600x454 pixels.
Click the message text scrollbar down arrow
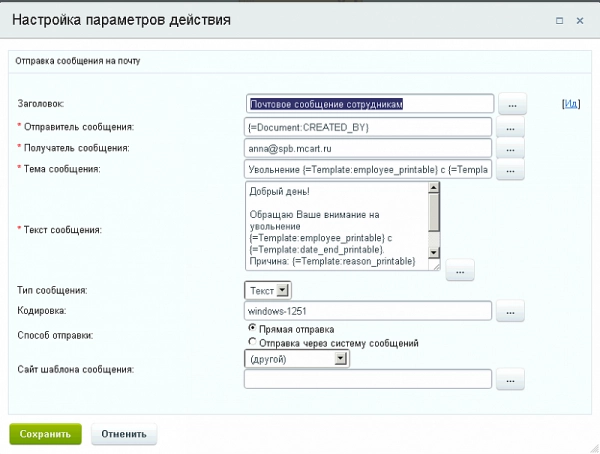(x=434, y=265)
